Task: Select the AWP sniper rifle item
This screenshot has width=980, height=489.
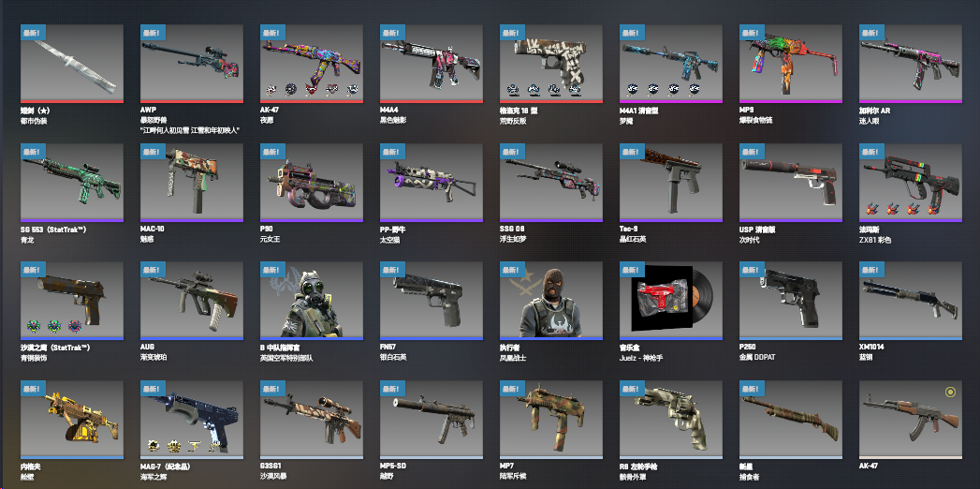Action: pos(192,63)
